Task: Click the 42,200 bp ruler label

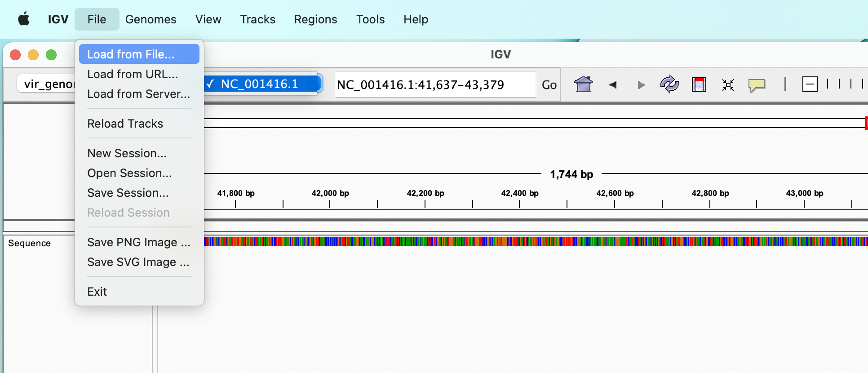Action: [x=425, y=193]
